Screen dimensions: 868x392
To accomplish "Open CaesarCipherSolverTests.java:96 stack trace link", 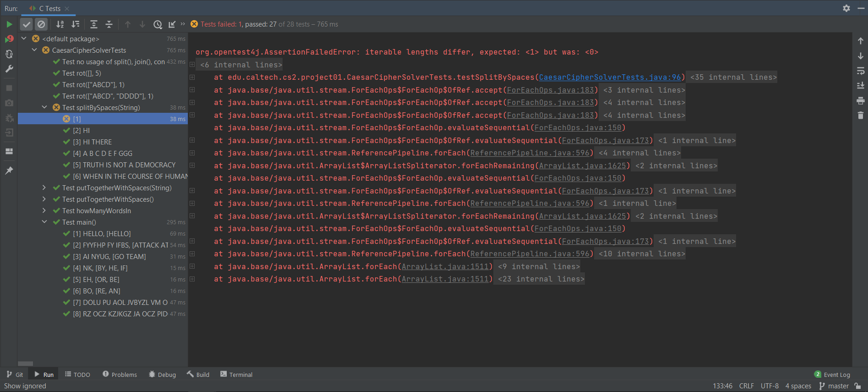I will [x=610, y=77].
